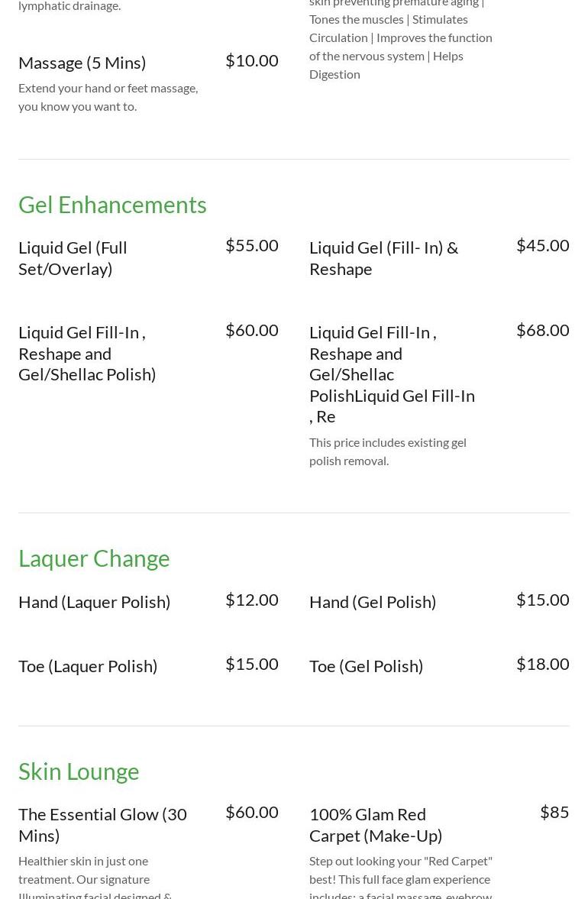Choose Hand (Laquer Polish) service
The height and width of the screenshot is (899, 588).
(94, 602)
